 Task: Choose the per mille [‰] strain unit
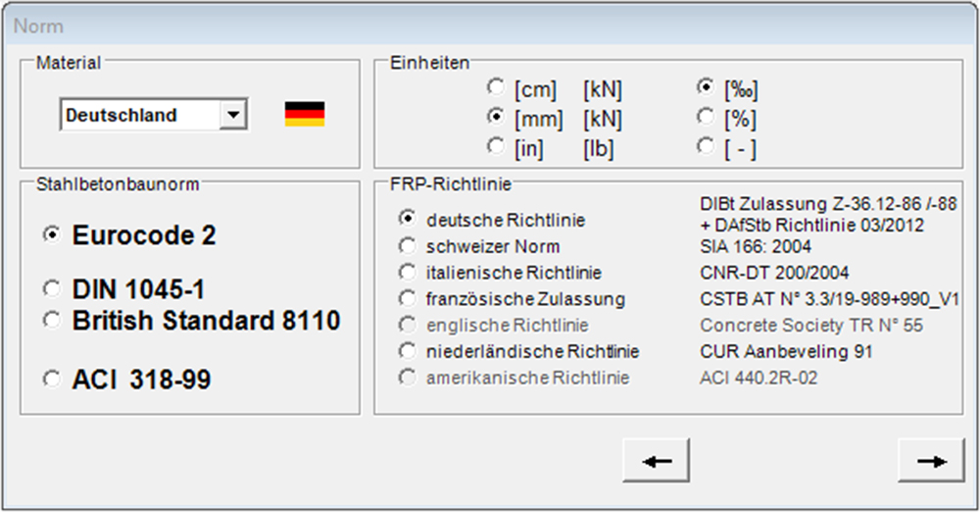pyautogui.click(x=706, y=87)
